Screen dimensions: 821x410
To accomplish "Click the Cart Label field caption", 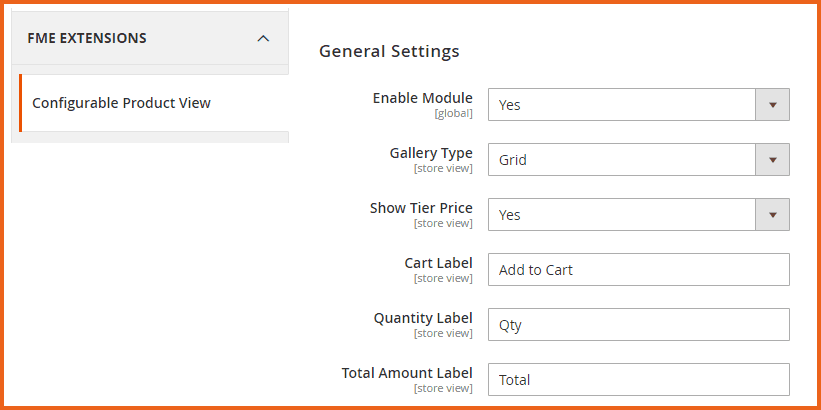I will (x=438, y=263).
